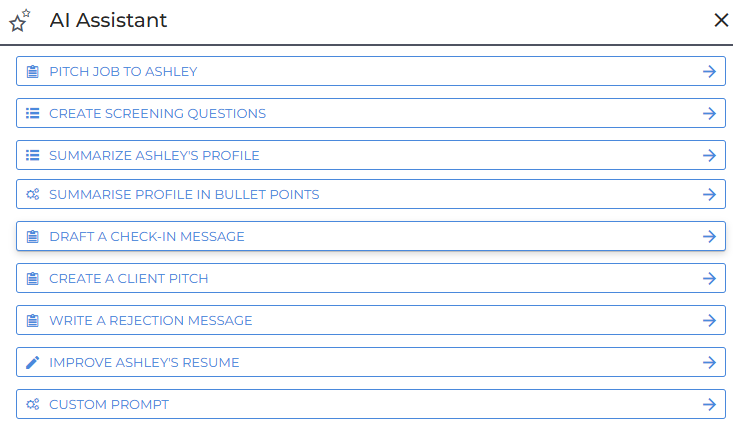Click gears icon beside Summarise Profile in Bullet Points

(x=33, y=194)
